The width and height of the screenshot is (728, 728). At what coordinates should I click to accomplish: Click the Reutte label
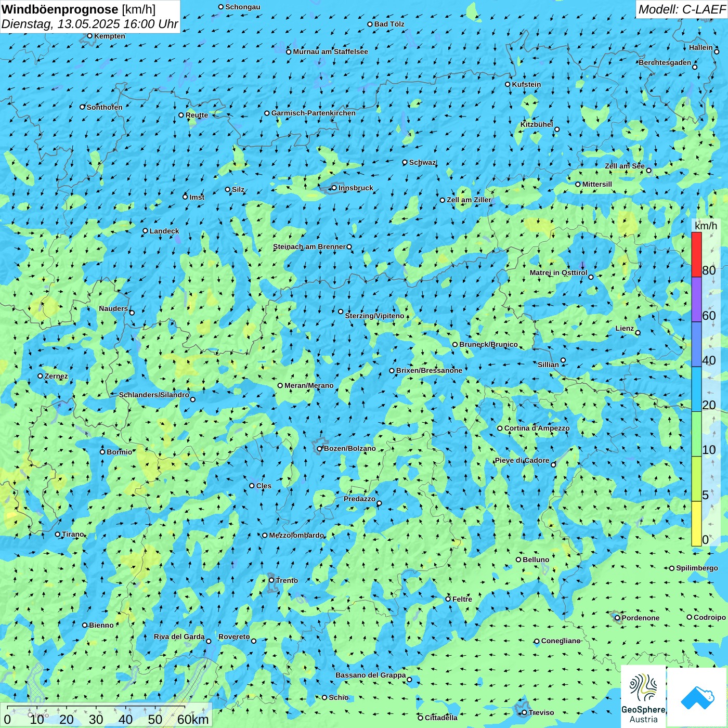pyautogui.click(x=197, y=115)
